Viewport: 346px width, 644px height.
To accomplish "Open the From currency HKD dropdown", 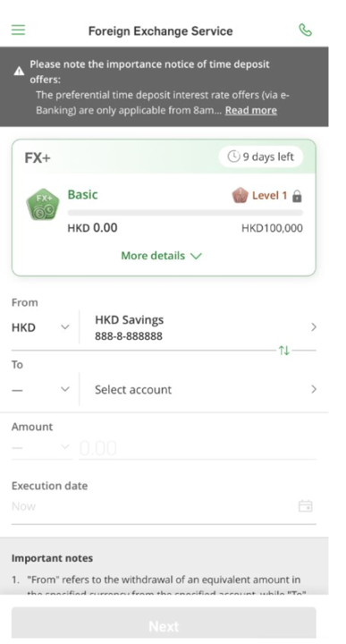I will (x=40, y=327).
